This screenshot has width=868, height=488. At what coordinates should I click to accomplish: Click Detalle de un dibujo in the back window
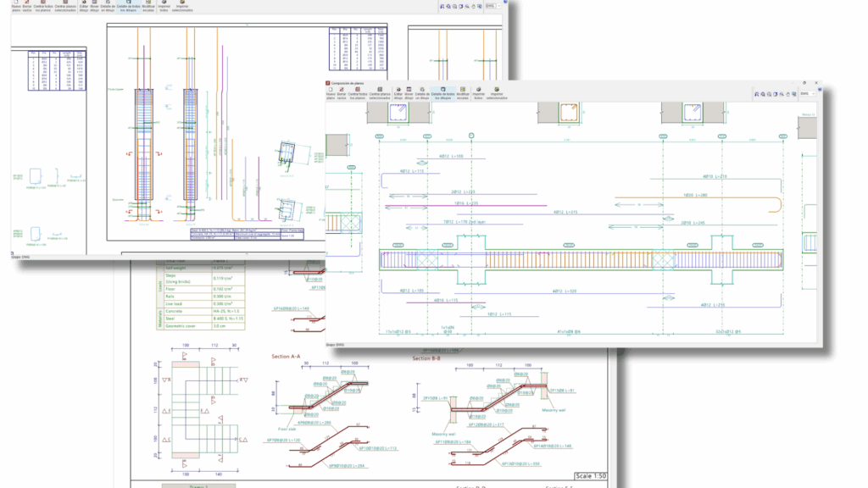[x=108, y=6]
